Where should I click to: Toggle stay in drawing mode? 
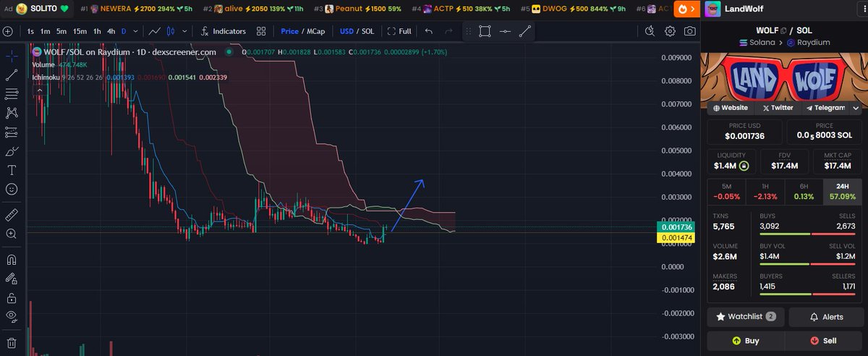coord(11,279)
